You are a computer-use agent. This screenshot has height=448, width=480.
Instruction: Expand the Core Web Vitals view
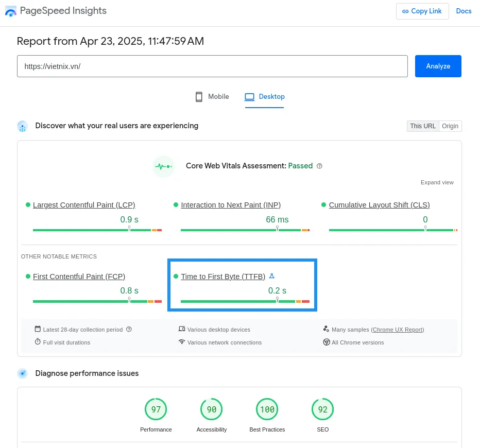click(437, 182)
